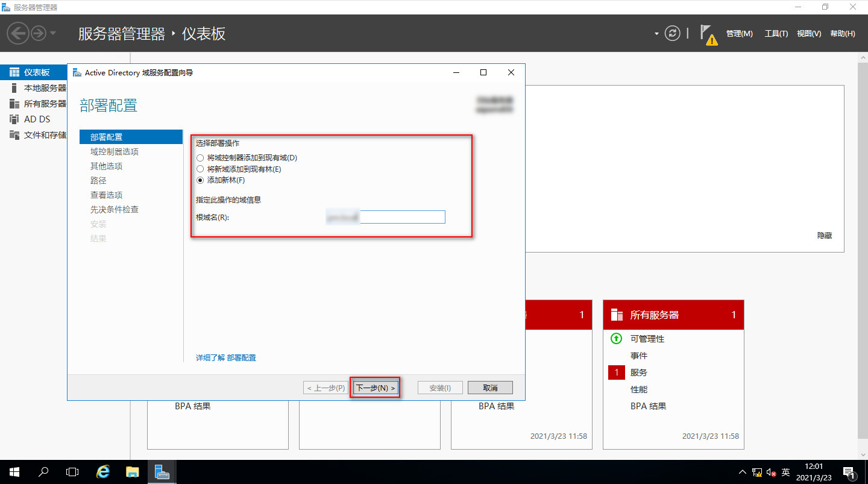
Task: Click the green 可管理性 status icon
Action: (616, 339)
